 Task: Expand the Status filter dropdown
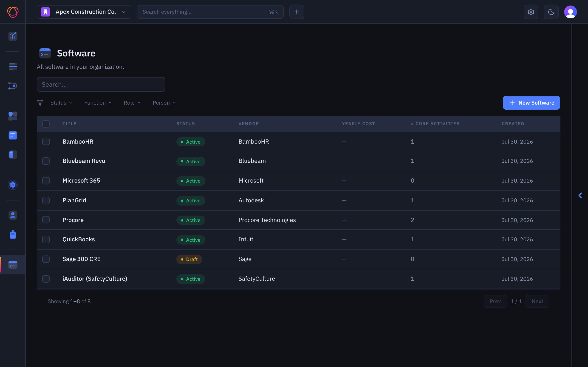pyautogui.click(x=61, y=103)
